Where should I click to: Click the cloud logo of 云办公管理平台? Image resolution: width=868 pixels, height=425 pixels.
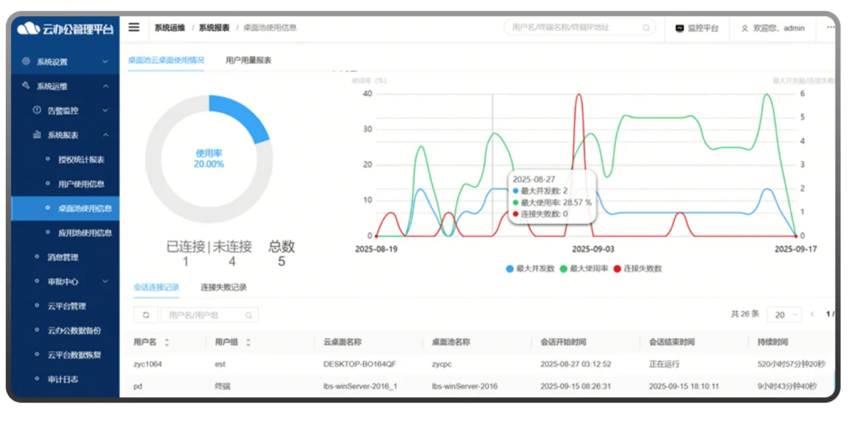(x=29, y=29)
